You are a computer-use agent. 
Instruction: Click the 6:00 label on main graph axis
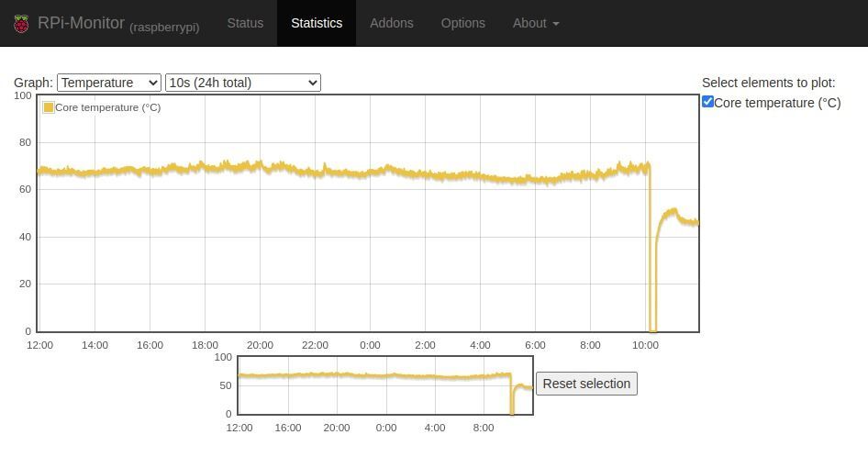[535, 345]
